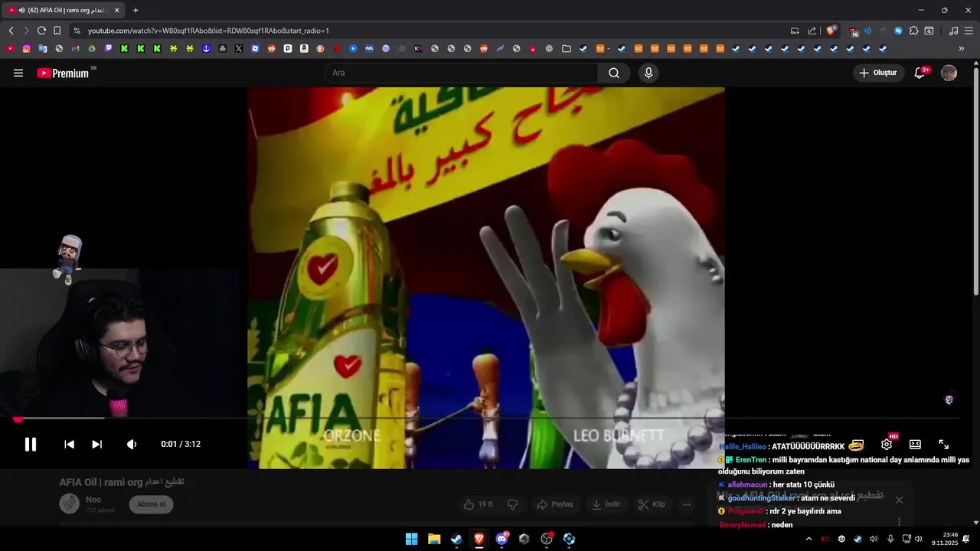Image resolution: width=980 pixels, height=551 pixels.
Task: Open the Brave Shields lion icon
Action: [x=831, y=31]
